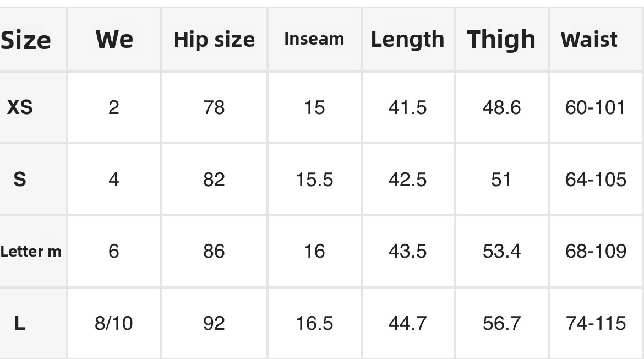Viewport: 644px width, 359px height.
Task: Select the L size row label
Action: pyautogui.click(x=20, y=323)
